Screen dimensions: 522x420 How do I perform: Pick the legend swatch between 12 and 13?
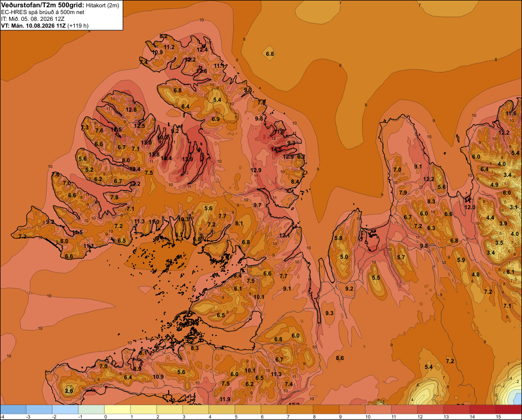(x=431, y=410)
